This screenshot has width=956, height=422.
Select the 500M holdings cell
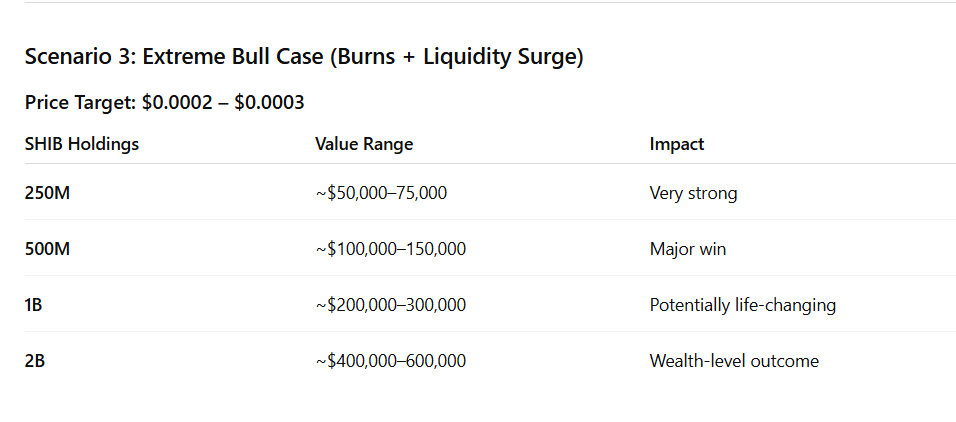(48, 249)
